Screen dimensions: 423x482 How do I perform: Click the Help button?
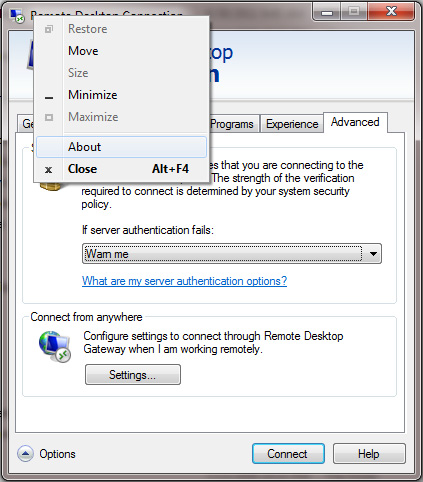click(x=369, y=454)
